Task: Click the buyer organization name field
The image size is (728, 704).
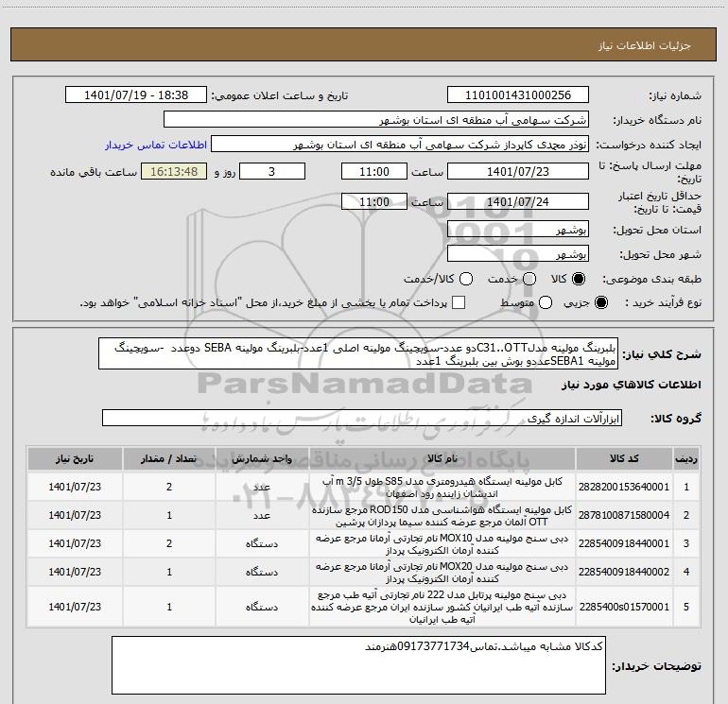Action: pos(376,120)
